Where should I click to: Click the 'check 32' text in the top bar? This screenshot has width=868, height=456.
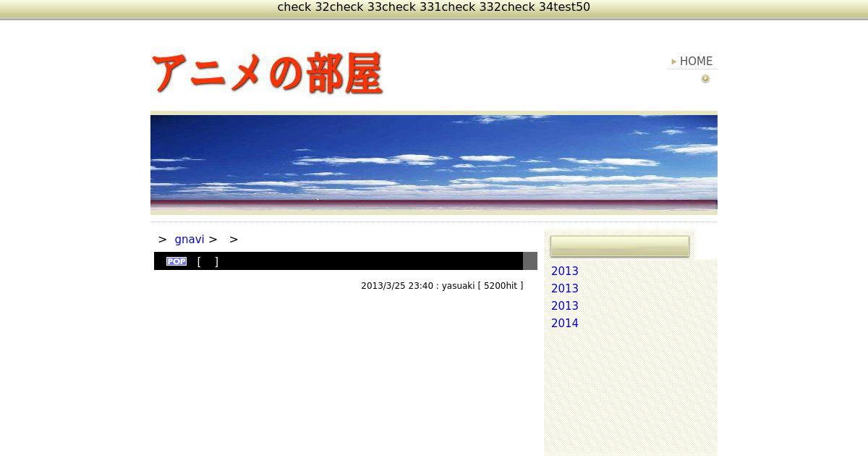[304, 7]
